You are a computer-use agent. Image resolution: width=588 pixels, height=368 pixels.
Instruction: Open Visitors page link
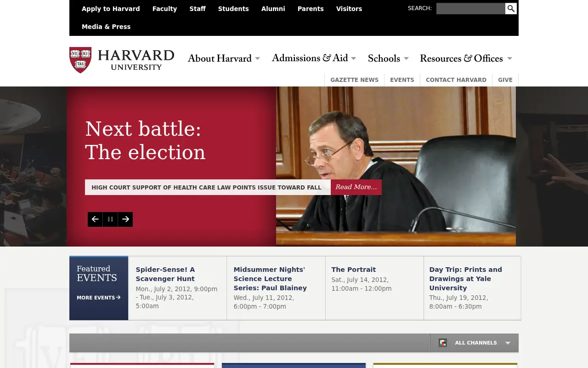pos(349,9)
